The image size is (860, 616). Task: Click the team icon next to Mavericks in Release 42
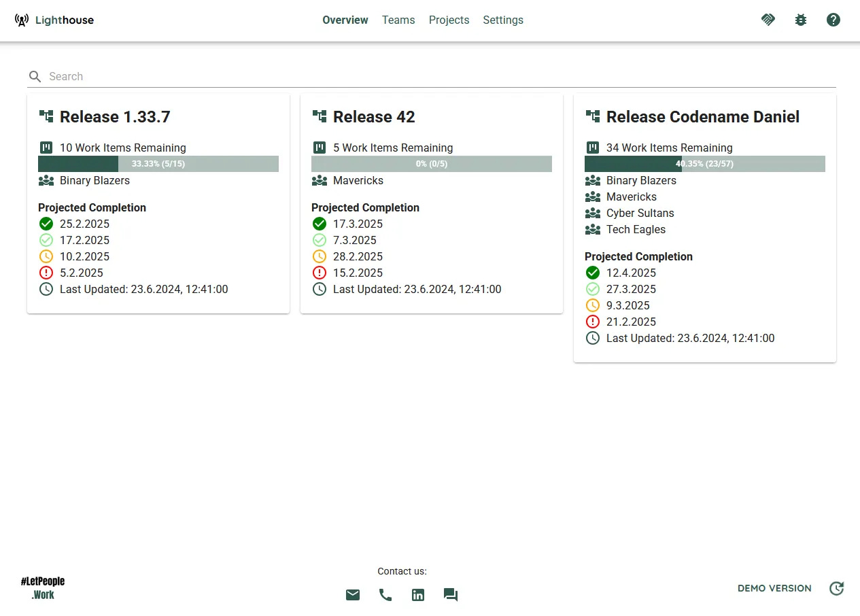(320, 180)
